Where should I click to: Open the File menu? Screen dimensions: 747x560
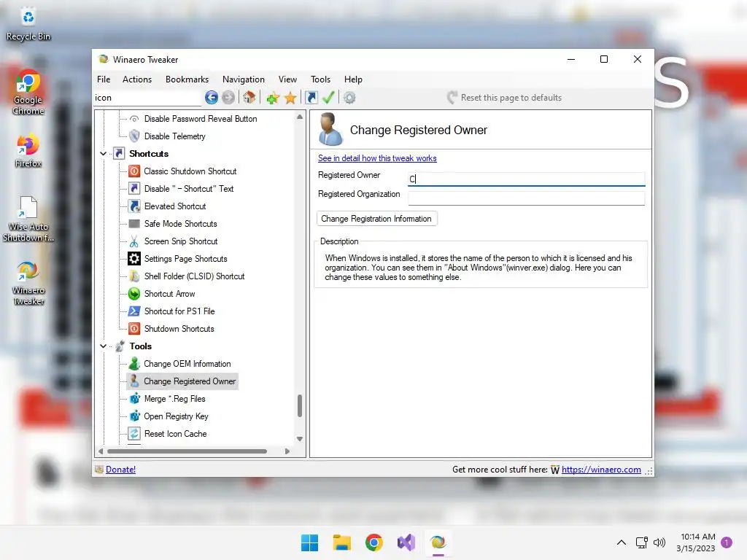point(104,79)
